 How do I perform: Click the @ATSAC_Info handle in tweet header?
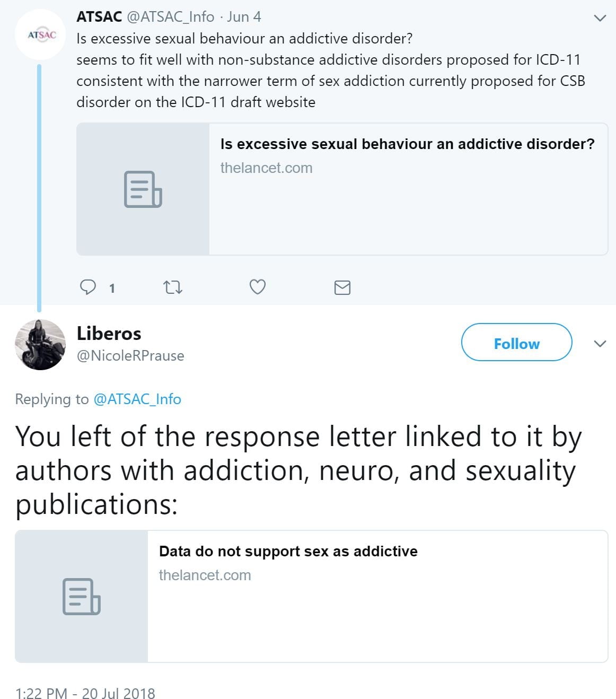170,17
